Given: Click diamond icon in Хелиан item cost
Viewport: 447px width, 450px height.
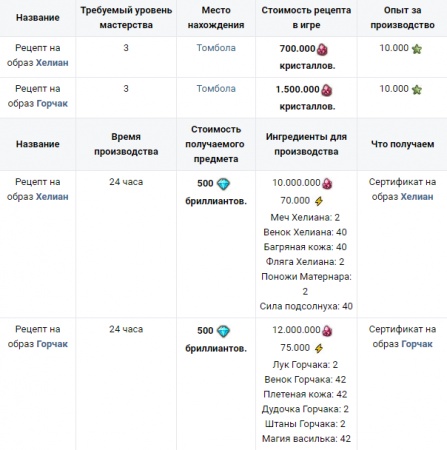Looking at the screenshot, I should pyautogui.click(x=223, y=184).
